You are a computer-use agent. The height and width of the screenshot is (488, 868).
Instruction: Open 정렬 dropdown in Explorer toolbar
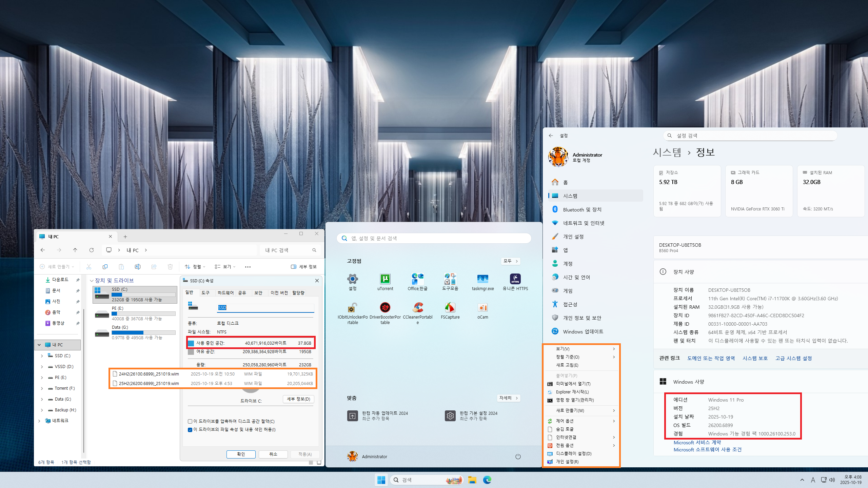[x=195, y=267]
